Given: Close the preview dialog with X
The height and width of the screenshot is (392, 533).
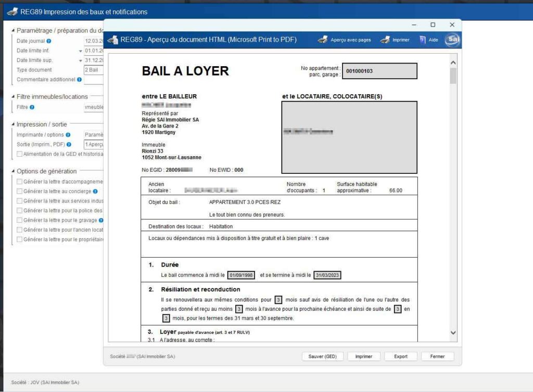Looking at the screenshot, I should click(x=452, y=24).
